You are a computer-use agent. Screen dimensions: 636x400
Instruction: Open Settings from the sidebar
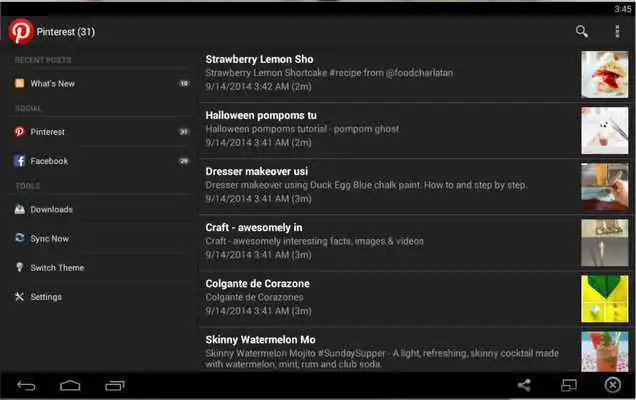click(101, 297)
